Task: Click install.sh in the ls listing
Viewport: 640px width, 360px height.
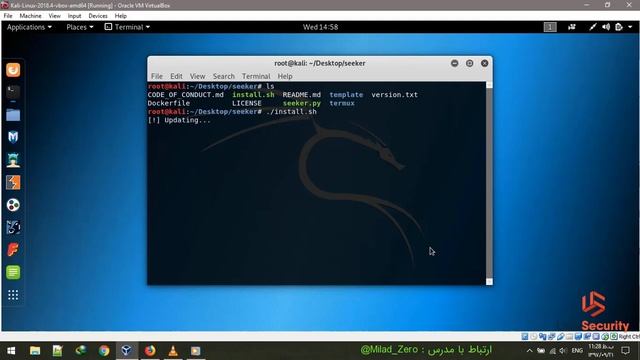Action: pos(253,95)
